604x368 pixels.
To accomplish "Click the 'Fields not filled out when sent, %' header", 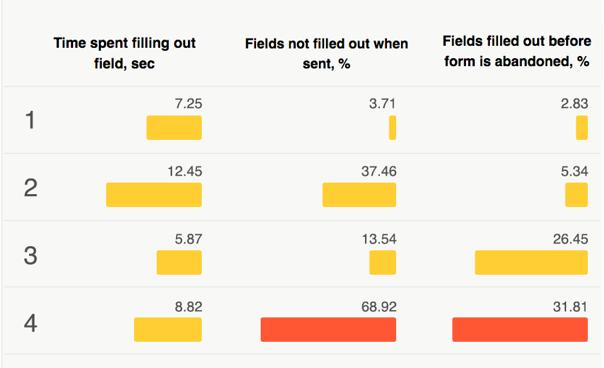I will tap(326, 53).
